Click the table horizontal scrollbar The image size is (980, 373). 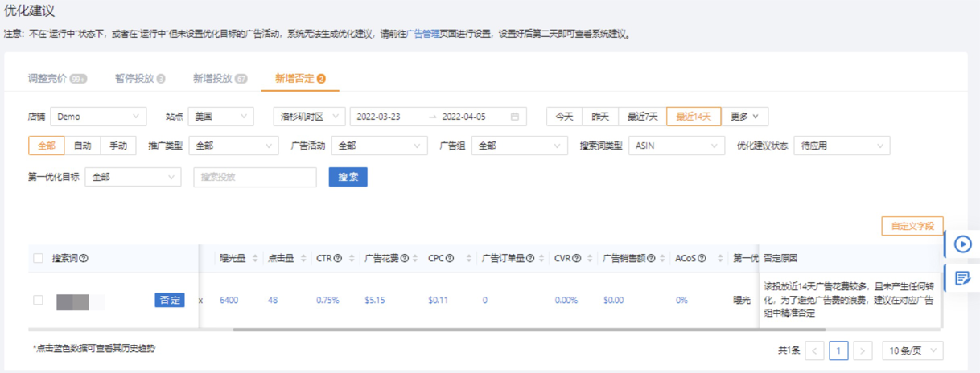529,329
